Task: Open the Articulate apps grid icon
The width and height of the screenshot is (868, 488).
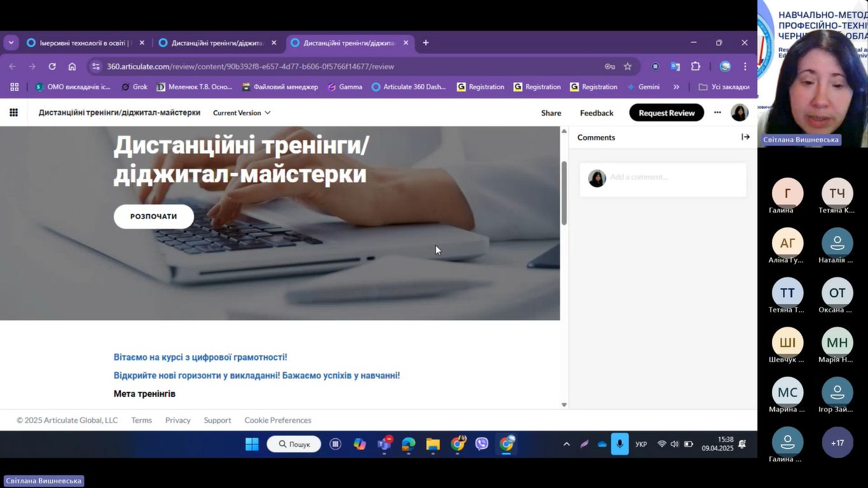Action: (x=13, y=113)
